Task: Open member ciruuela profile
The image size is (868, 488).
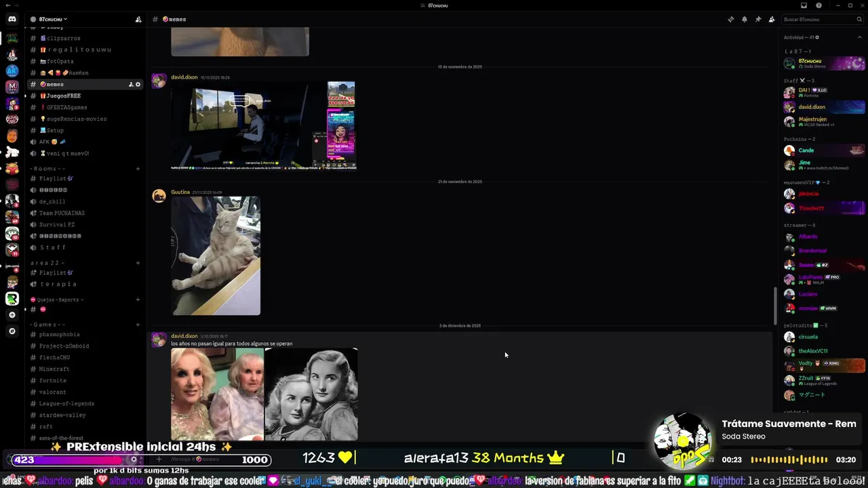Action: [x=823, y=337]
